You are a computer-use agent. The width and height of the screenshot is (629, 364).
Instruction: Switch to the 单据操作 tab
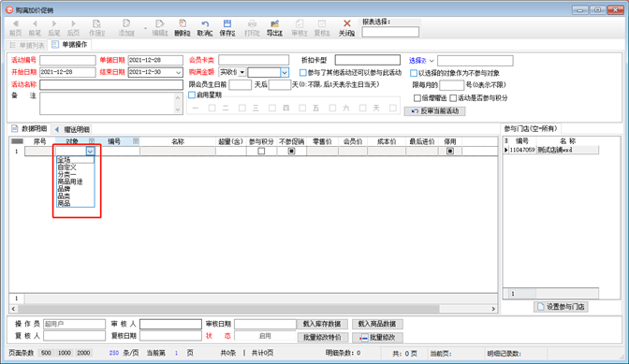click(x=70, y=45)
